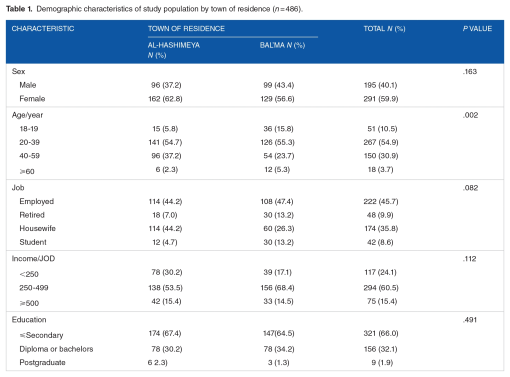Click the 20-39 age group label
Image resolution: width=510 pixels, height=377 pixels.
click(29, 142)
